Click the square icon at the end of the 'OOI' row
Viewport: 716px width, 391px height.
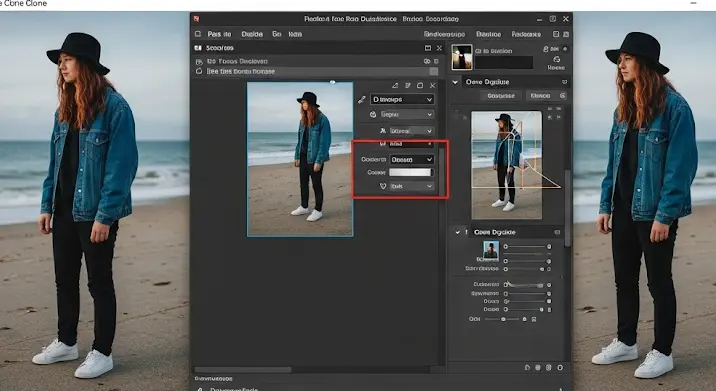tap(534, 319)
